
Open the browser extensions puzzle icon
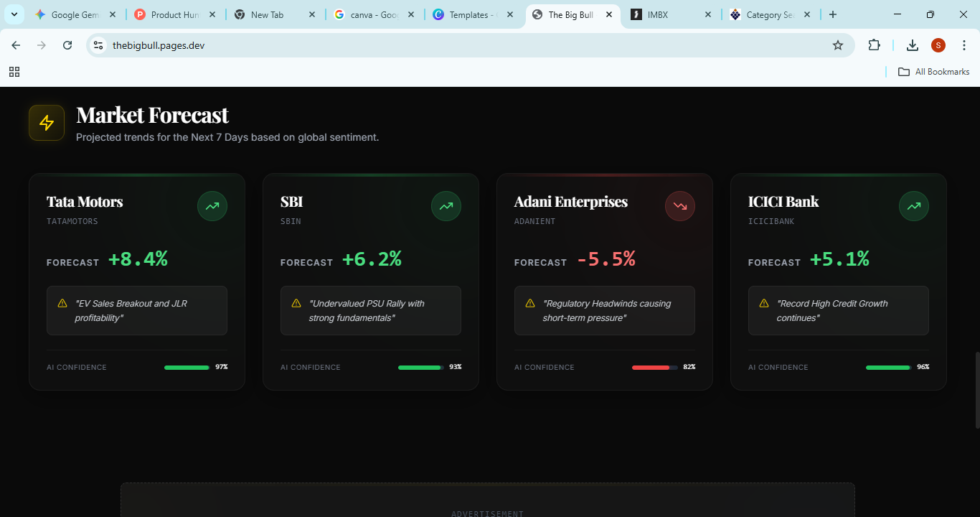tap(874, 45)
